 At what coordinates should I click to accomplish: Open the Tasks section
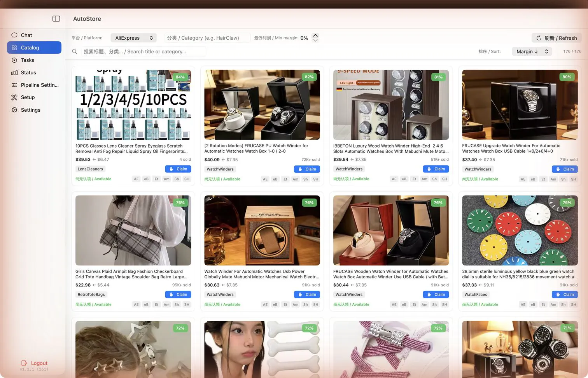pos(34,60)
